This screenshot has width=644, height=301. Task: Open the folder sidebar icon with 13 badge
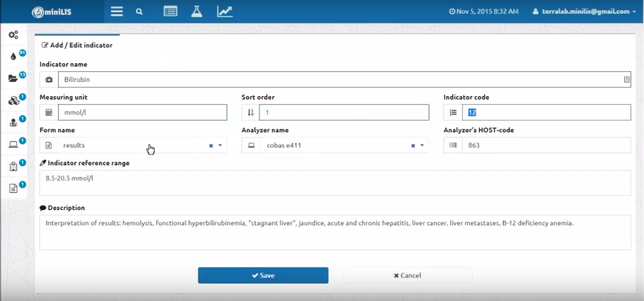[x=13, y=78]
